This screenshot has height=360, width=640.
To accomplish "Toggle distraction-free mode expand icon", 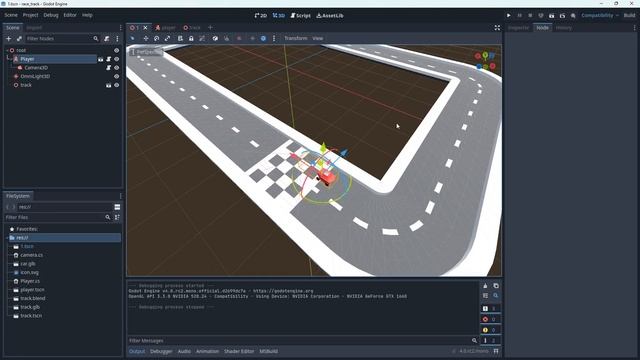I will [497, 28].
